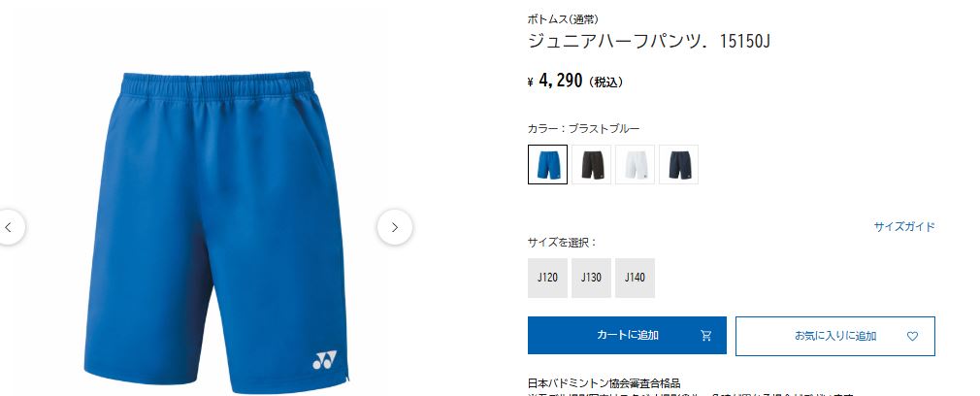The height and width of the screenshot is (396, 980).
Task: Select the blast blue shorts color
Action: click(x=547, y=165)
